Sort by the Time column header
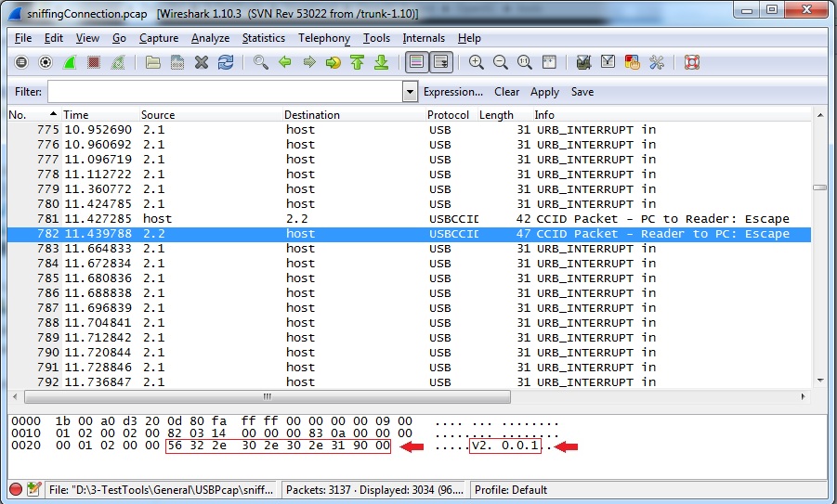837x504 pixels. pos(99,115)
